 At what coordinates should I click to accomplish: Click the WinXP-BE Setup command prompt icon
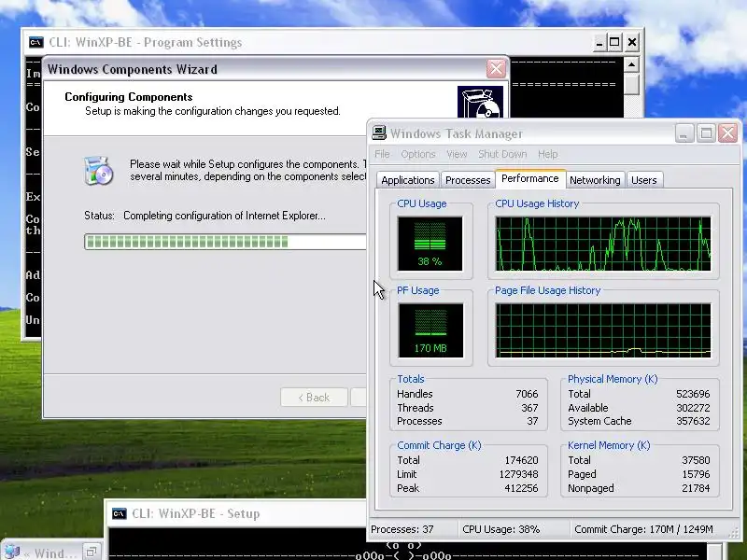[x=120, y=514]
